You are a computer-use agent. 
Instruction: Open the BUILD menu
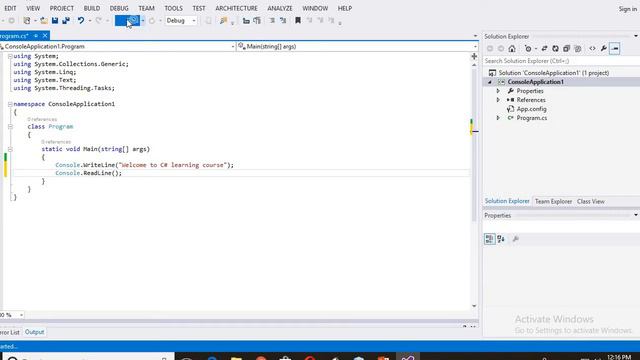tap(92, 8)
